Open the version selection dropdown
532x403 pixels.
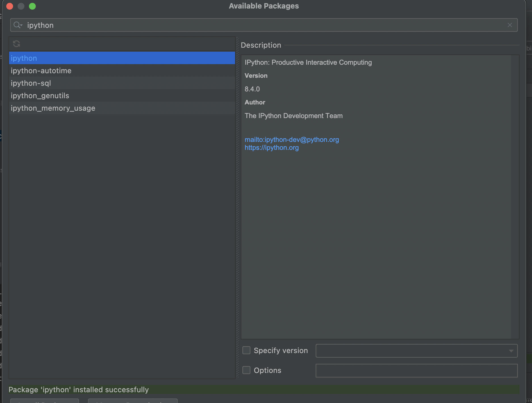click(x=511, y=351)
